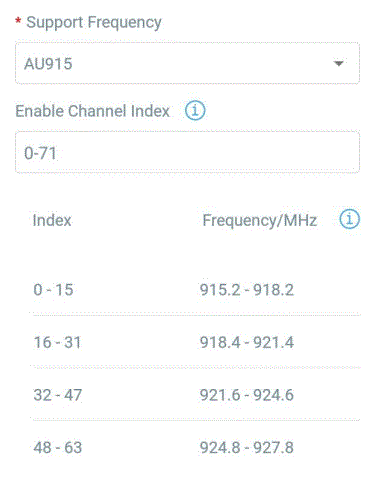Click the 924.8 - 927.8 frequency cell

coord(247,447)
